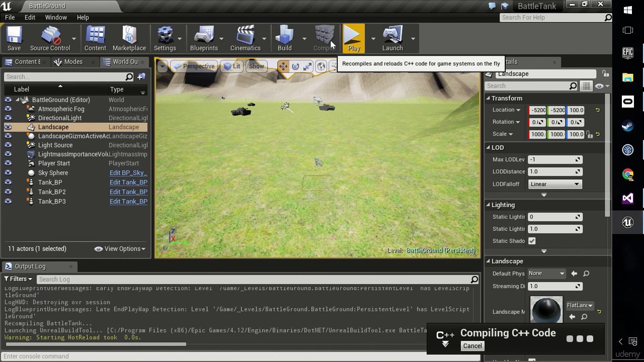This screenshot has height=362, width=644.
Task: Select the scale gizmo tool in viewport
Action: 308,66
